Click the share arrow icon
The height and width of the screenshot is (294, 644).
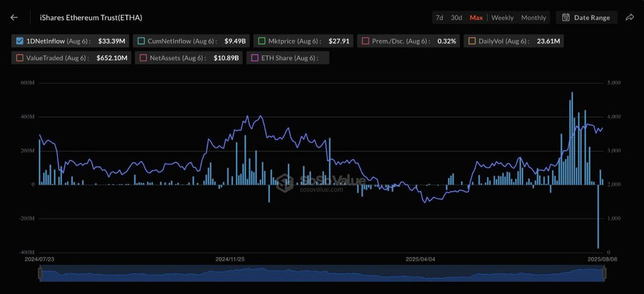tap(630, 18)
